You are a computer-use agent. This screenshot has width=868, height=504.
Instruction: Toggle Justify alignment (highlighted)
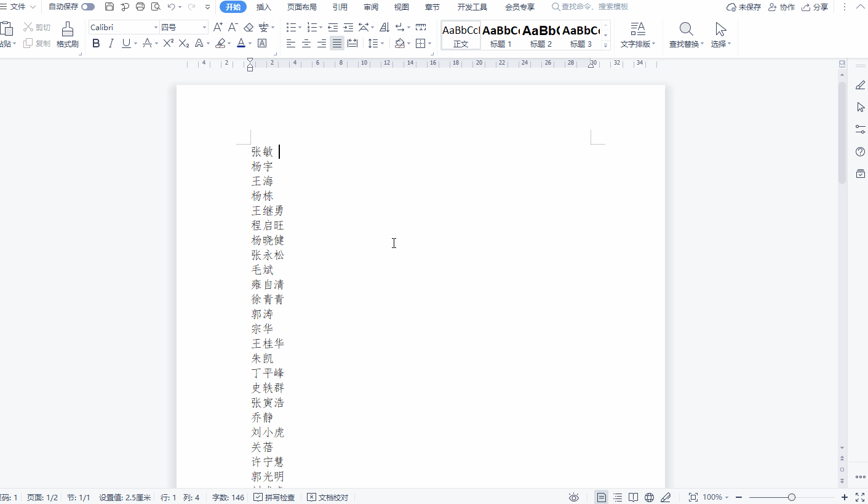pos(337,43)
